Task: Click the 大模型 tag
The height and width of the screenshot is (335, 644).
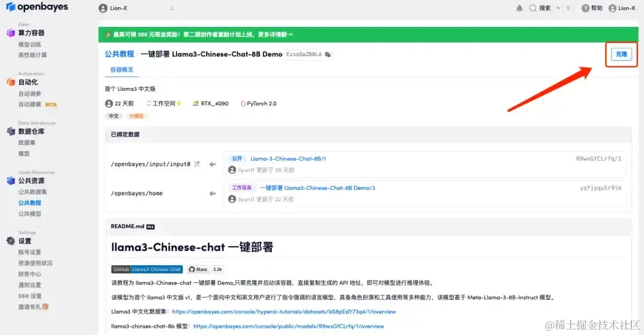Action: coord(137,116)
